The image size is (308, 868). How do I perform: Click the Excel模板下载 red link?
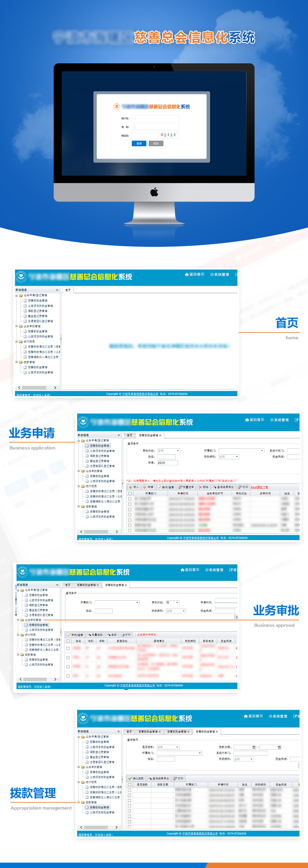260,487
